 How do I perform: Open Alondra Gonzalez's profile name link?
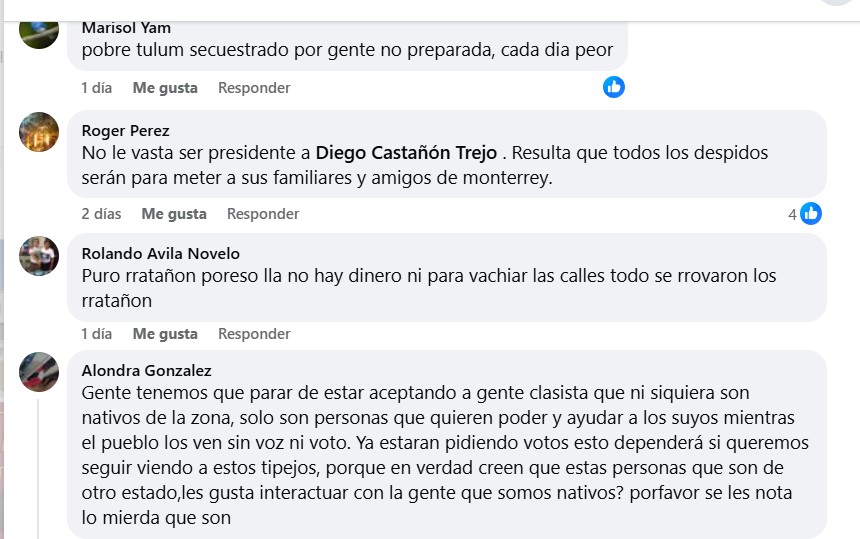(146, 371)
